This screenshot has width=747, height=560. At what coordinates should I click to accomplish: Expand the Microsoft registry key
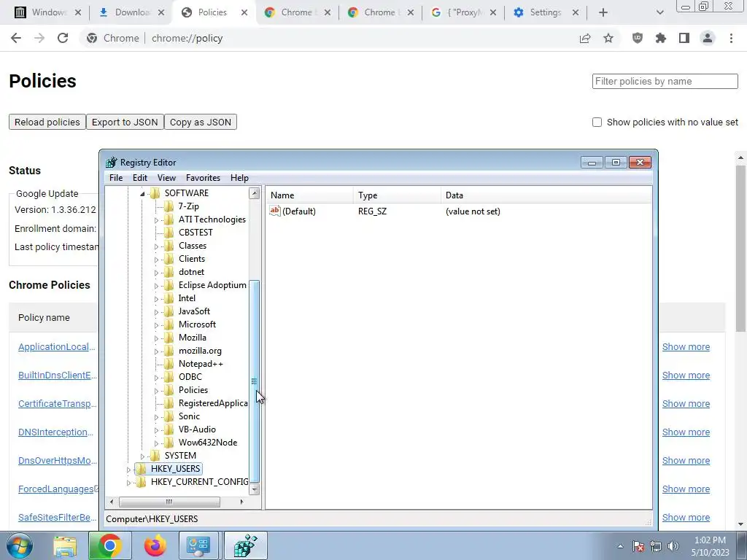click(x=156, y=324)
